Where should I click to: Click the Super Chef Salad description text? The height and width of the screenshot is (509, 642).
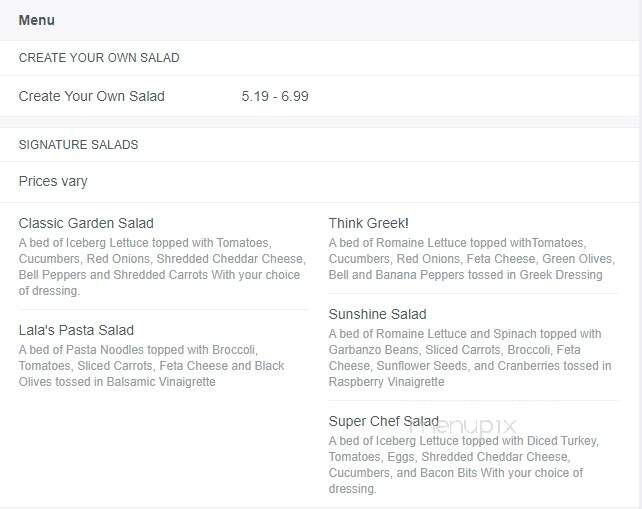click(463, 465)
